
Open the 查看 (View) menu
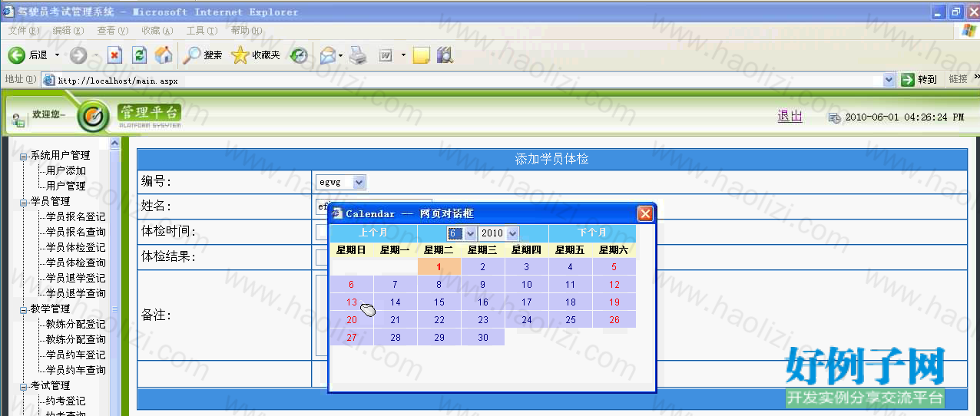coord(113,31)
